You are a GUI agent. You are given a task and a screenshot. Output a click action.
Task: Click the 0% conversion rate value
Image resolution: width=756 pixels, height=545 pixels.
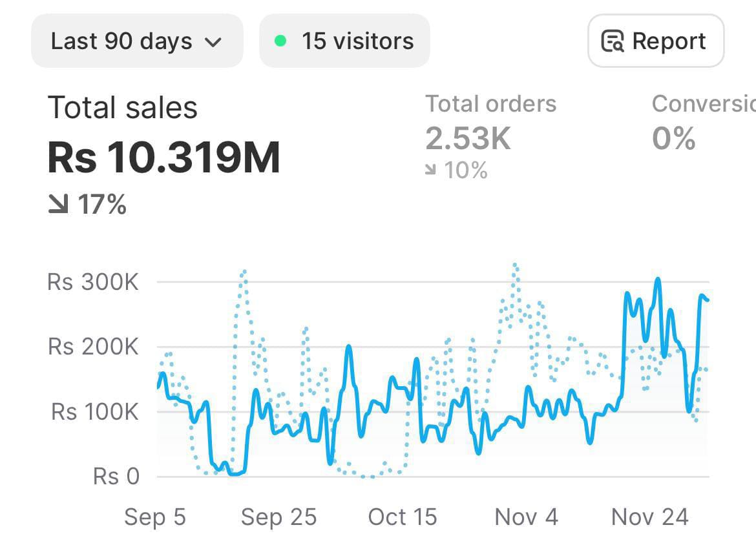click(673, 138)
